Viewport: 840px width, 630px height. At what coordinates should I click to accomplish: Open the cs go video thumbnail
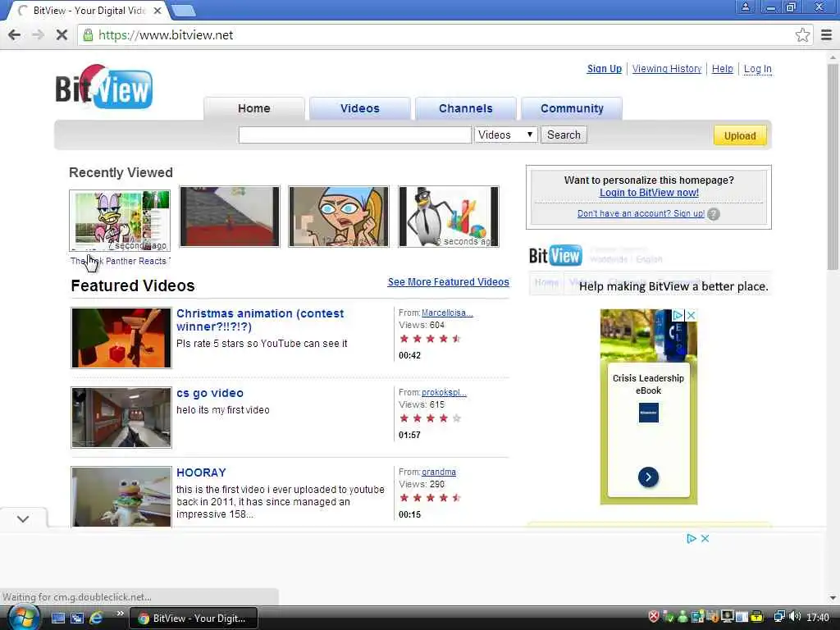pyautogui.click(x=121, y=418)
